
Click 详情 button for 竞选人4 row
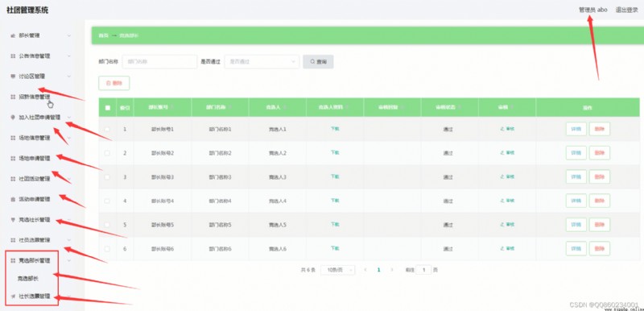[576, 201]
